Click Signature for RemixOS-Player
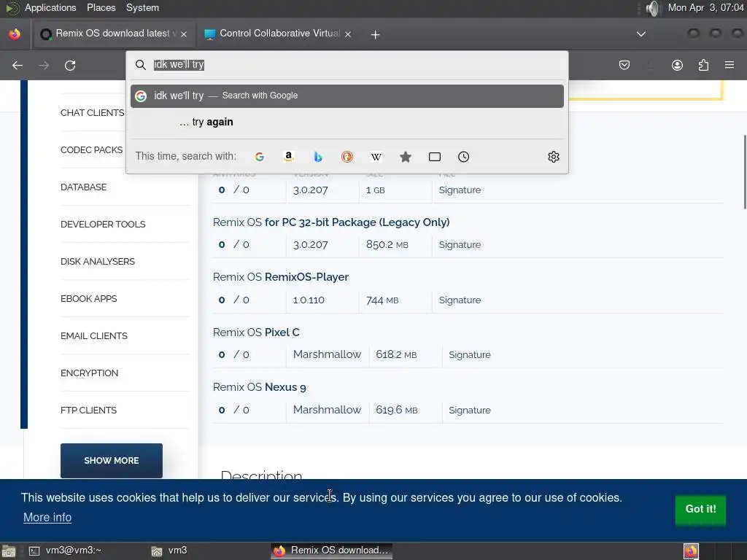The height and width of the screenshot is (560, 747). (460, 300)
